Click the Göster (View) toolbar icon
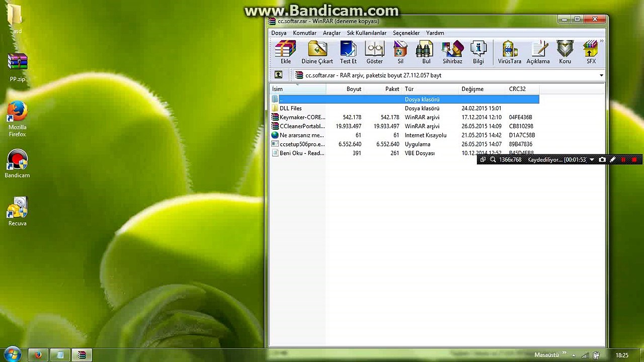Screen dimensions: 644x362 point(374,53)
